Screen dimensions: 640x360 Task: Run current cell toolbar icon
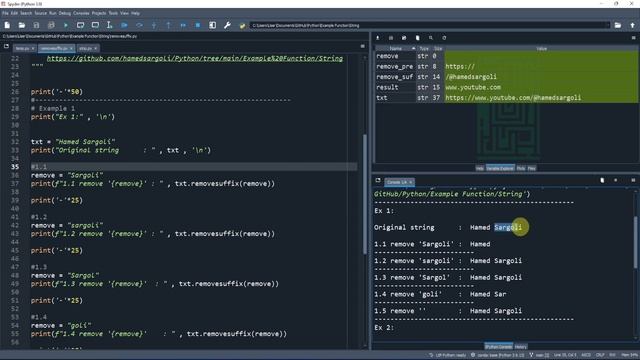pyautogui.click(x=80, y=25)
